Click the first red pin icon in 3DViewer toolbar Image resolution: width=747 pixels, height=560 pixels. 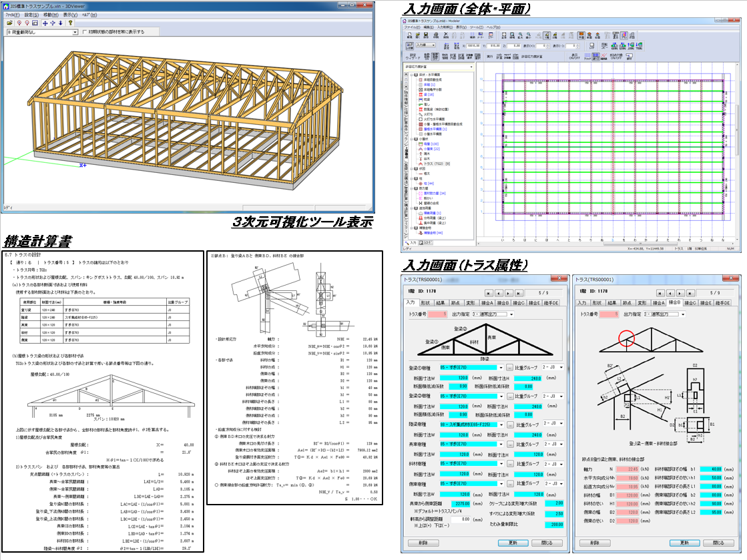19,23
